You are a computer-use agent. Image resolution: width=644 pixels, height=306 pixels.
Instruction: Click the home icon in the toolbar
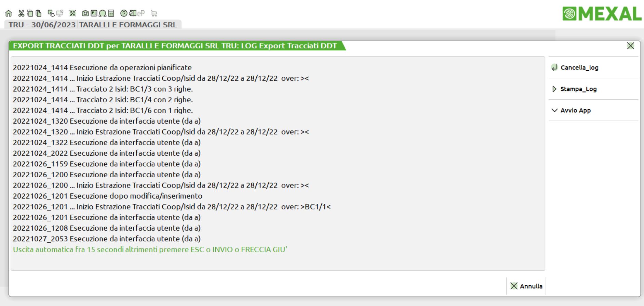coord(9,13)
